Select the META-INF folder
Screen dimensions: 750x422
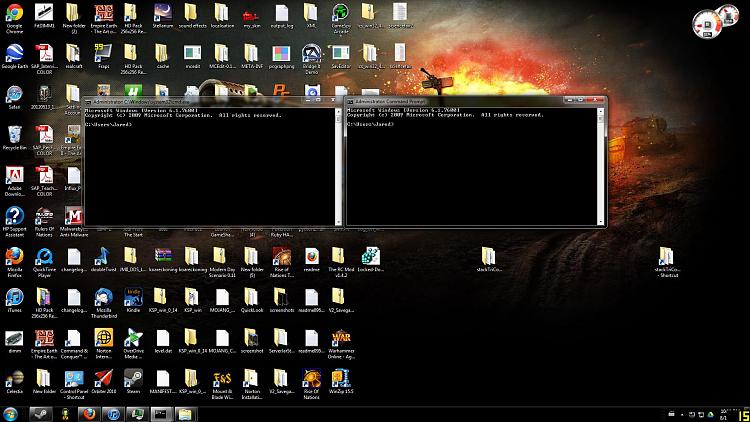[x=252, y=56]
